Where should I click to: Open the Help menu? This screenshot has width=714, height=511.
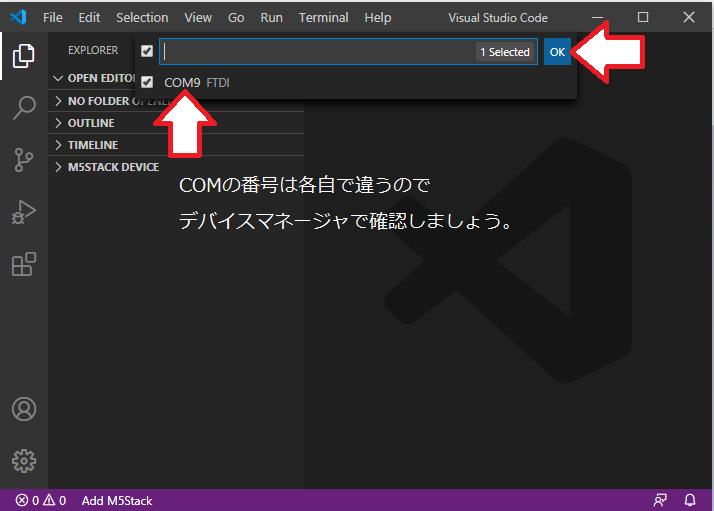coord(377,18)
